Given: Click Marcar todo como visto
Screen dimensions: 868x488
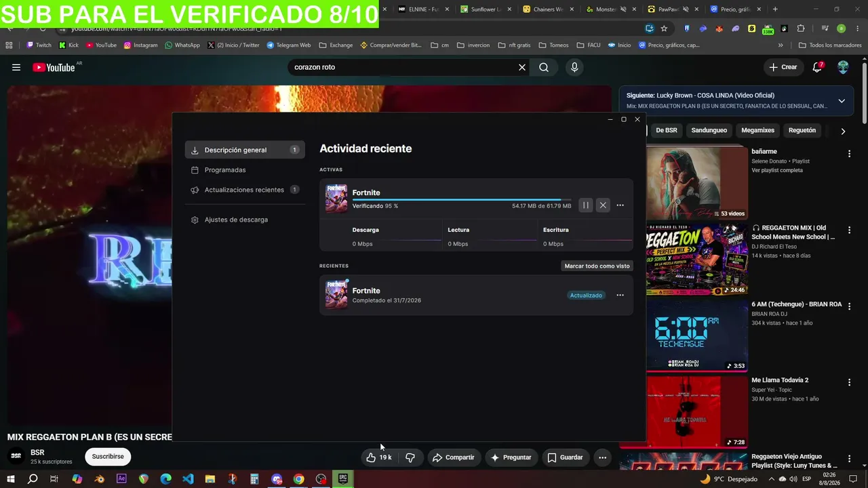Looking at the screenshot, I should click(x=597, y=266).
